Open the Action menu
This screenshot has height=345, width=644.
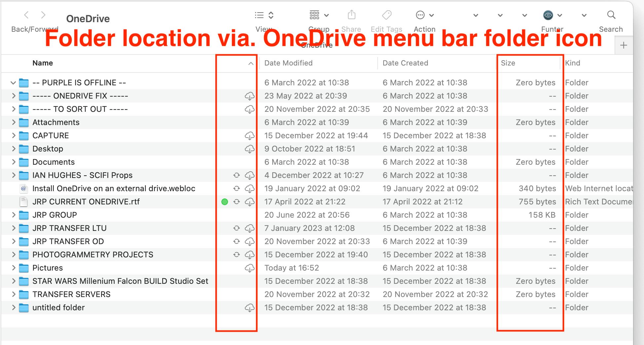coord(425,15)
